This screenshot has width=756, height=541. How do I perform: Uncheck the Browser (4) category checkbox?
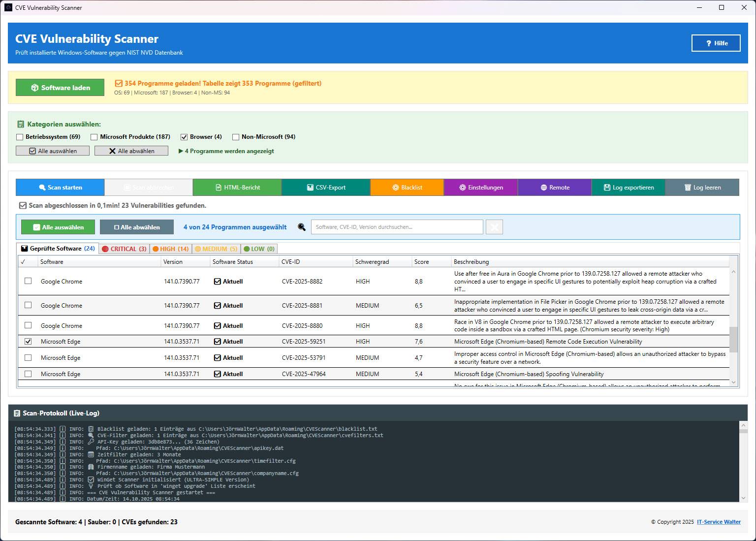(184, 137)
